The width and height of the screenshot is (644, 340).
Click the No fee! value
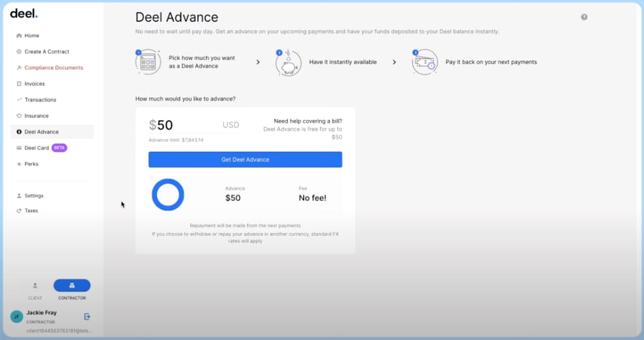(x=313, y=198)
